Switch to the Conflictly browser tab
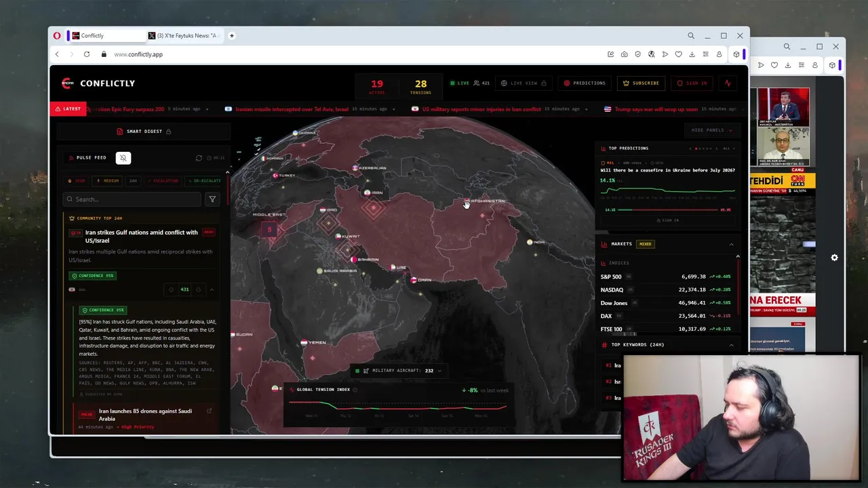Image resolution: width=868 pixels, height=488 pixels. pyautogui.click(x=107, y=36)
